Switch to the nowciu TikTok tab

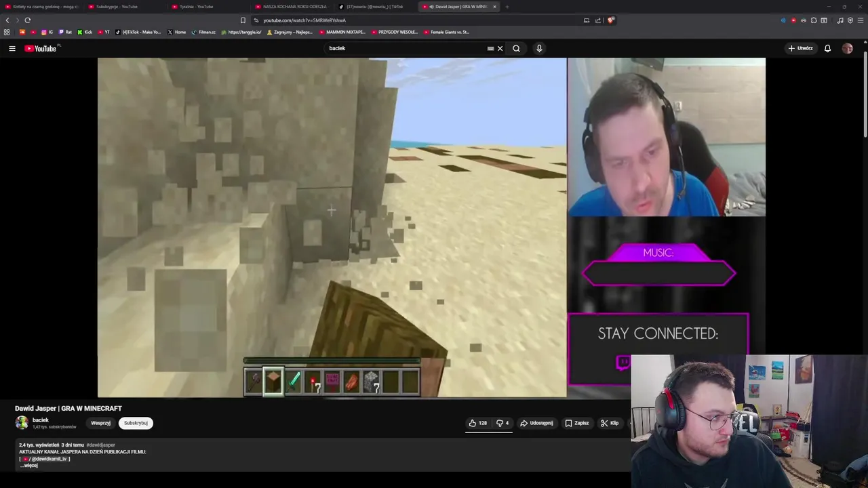(x=376, y=7)
